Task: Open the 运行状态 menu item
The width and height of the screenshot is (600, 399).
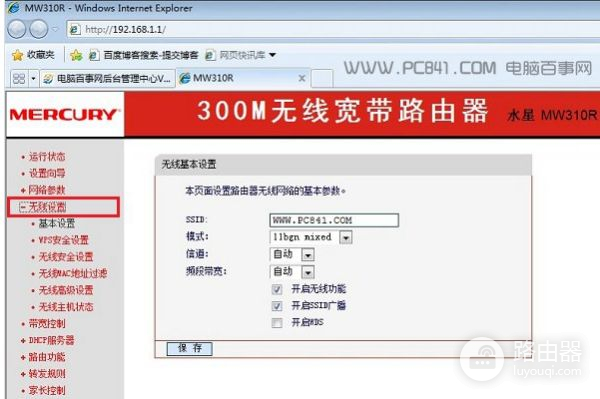Action: pyautogui.click(x=47, y=156)
